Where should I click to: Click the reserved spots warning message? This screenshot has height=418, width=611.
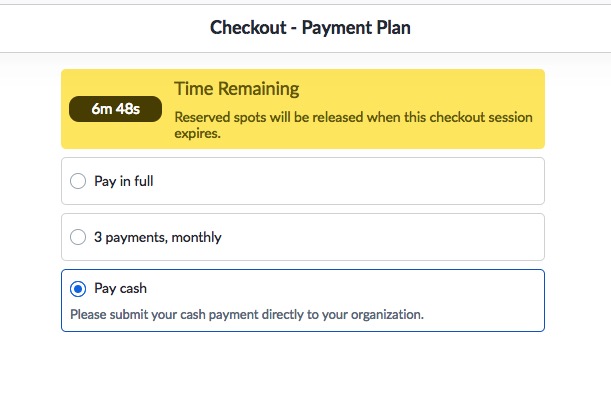[x=353, y=125]
